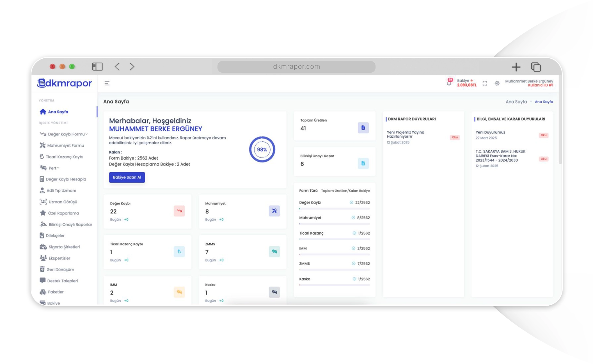This screenshot has height=364, width=593.
Task: Open Ana Sayfa in the sidebar
Action: click(x=54, y=112)
